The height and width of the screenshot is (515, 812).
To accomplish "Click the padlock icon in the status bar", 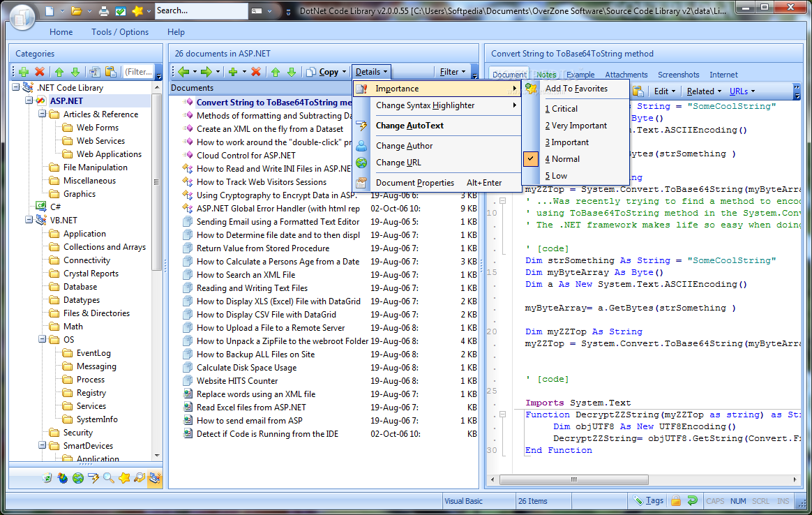I will (x=676, y=500).
